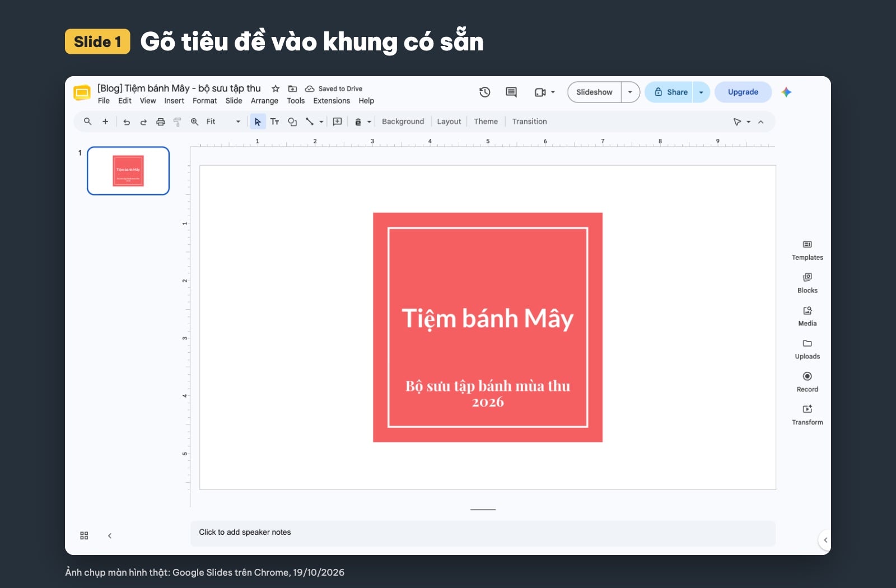Undo the last action
Viewport: 896px width, 588px height.
(x=127, y=122)
